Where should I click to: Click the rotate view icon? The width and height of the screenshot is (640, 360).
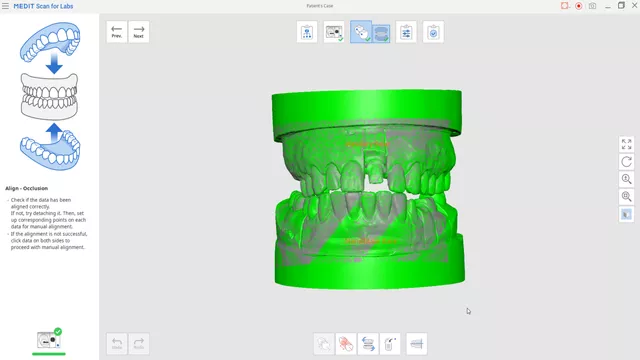(627, 162)
